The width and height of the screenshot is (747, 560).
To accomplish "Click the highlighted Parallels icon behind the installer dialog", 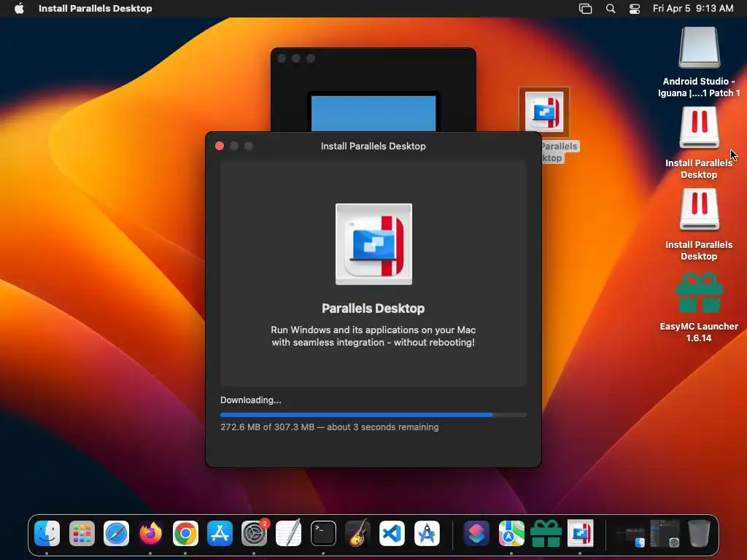I will (x=544, y=111).
